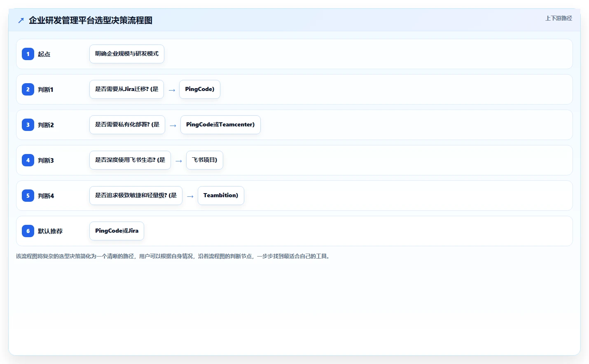Click the step 4 number badge
Image resolution: width=589 pixels, height=364 pixels.
point(28,160)
